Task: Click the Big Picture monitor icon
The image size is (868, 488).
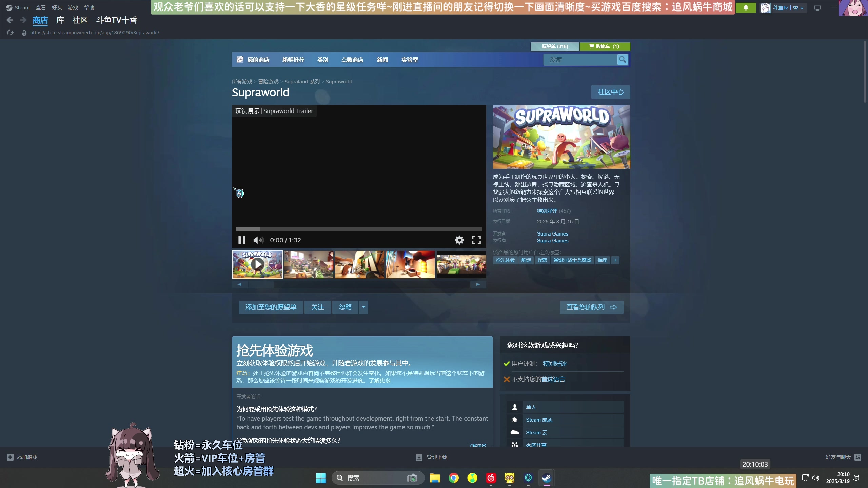Action: click(x=817, y=8)
